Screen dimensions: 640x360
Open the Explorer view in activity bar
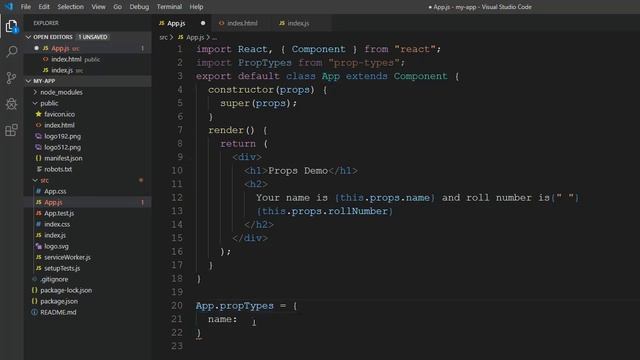click(x=11, y=27)
